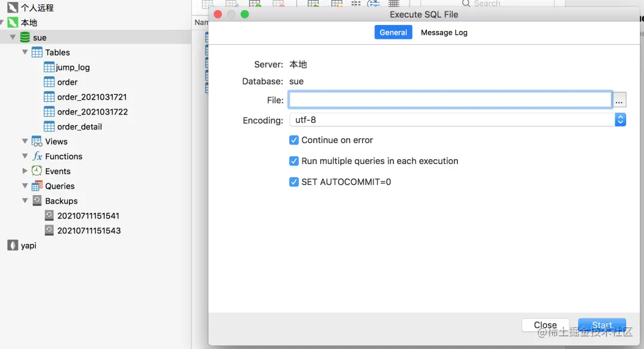Click the Views glasses icon
Image resolution: width=644 pixels, height=349 pixels.
click(x=37, y=141)
